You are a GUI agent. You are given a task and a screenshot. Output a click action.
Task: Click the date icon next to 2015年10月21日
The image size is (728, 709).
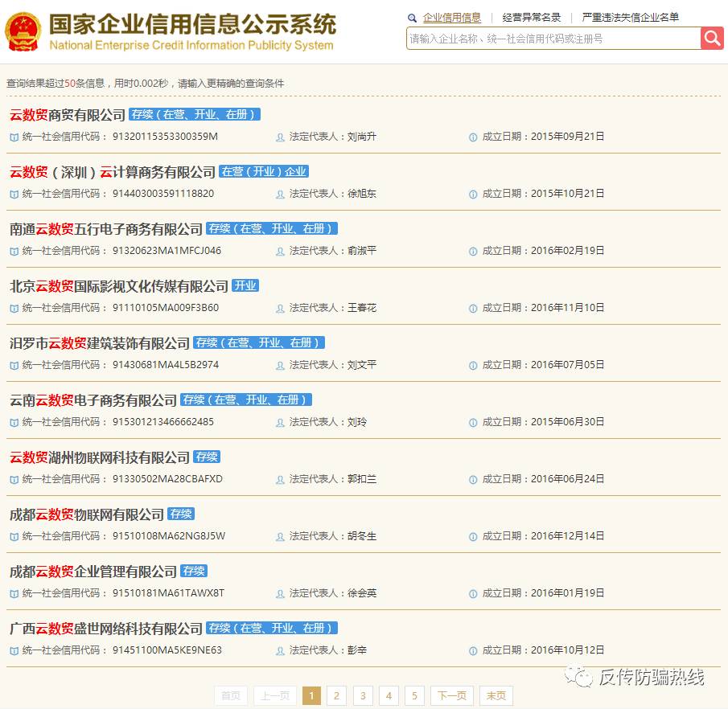[x=473, y=195]
